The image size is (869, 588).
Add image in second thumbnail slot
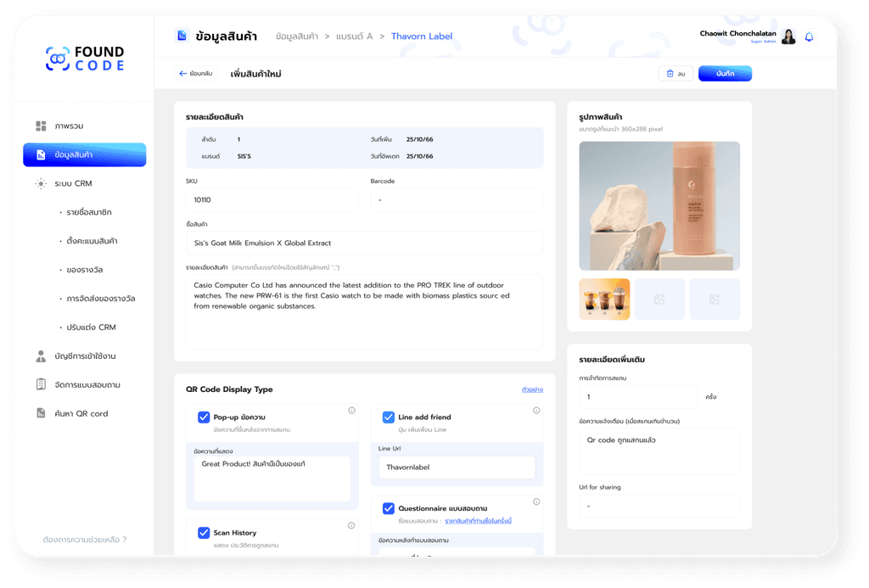pyautogui.click(x=659, y=300)
